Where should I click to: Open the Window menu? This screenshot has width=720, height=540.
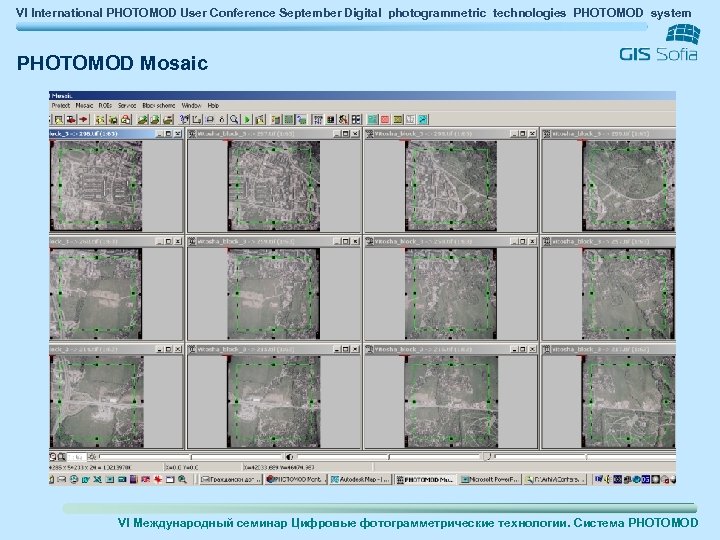pyautogui.click(x=191, y=106)
